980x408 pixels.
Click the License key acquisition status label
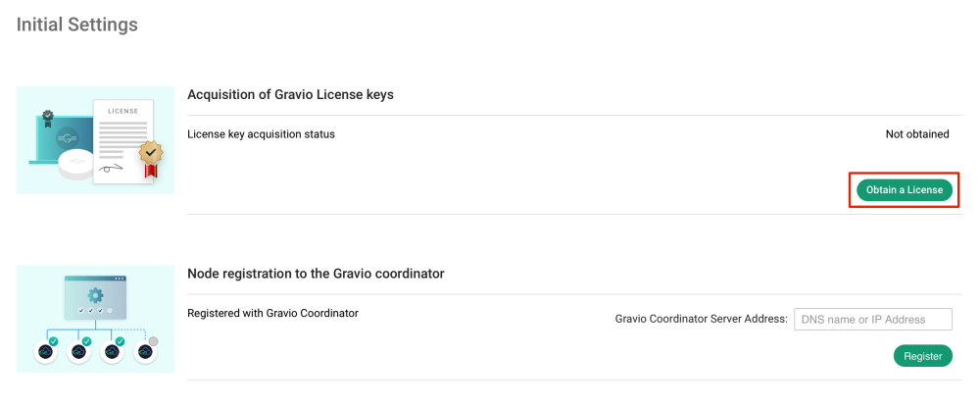point(261,134)
